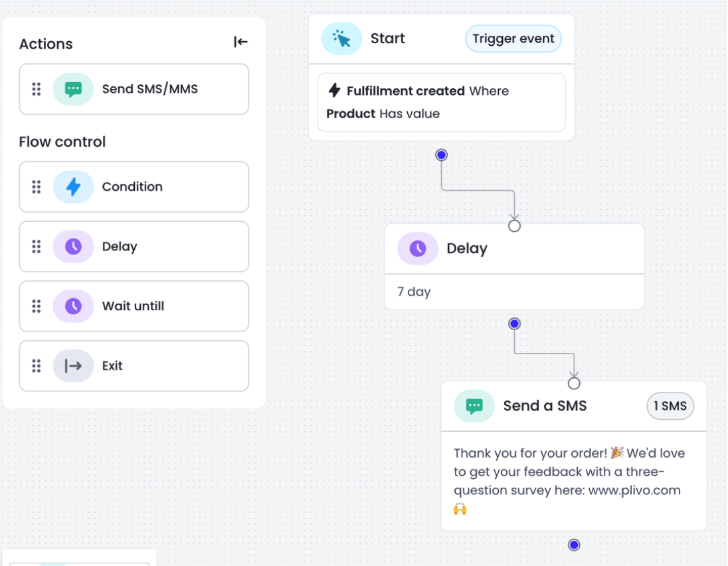Select the 7 day delay setting
The image size is (728, 566).
coord(414,292)
